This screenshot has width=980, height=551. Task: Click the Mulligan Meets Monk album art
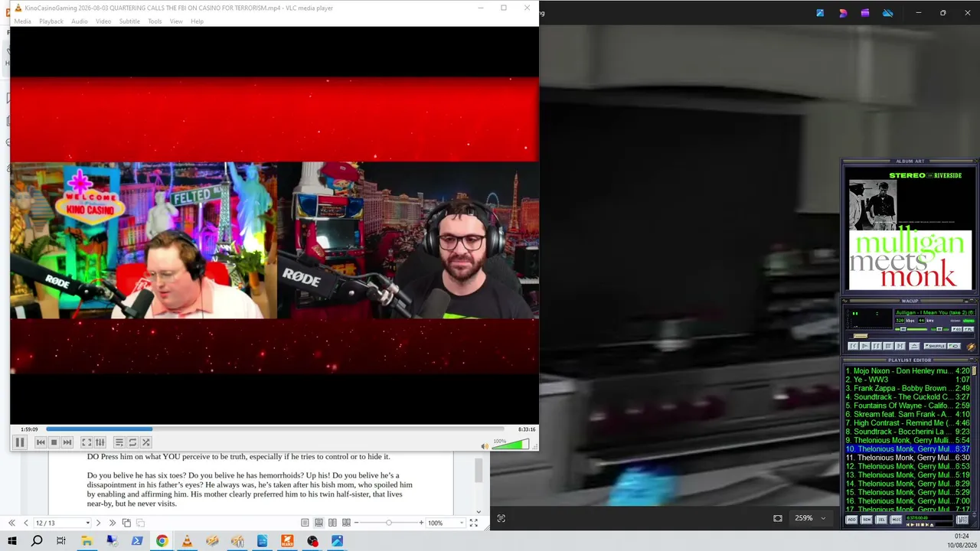910,230
